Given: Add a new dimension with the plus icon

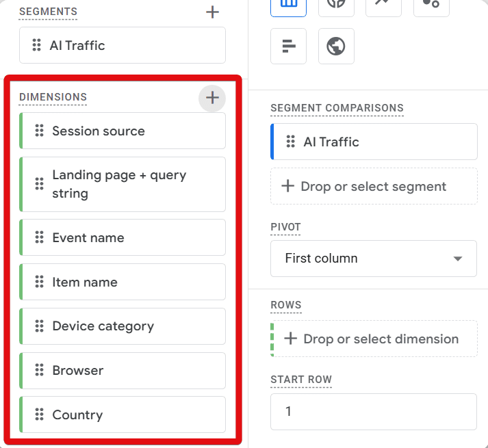Looking at the screenshot, I should [x=212, y=98].
